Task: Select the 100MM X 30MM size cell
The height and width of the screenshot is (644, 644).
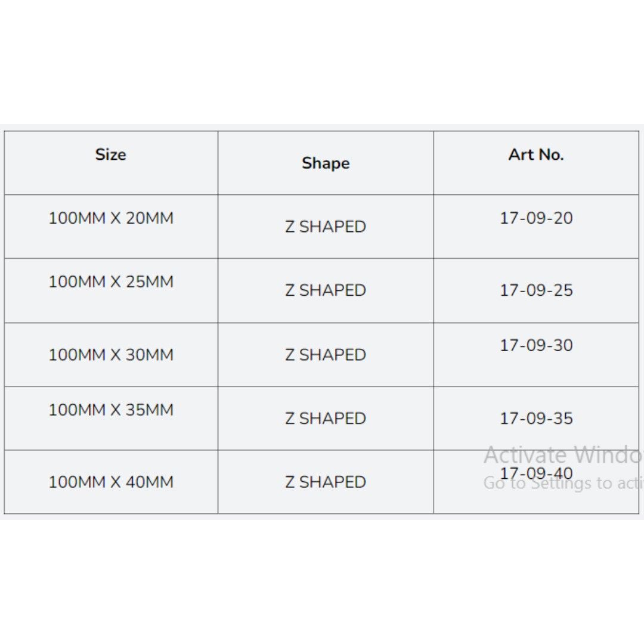Action: tap(111, 355)
